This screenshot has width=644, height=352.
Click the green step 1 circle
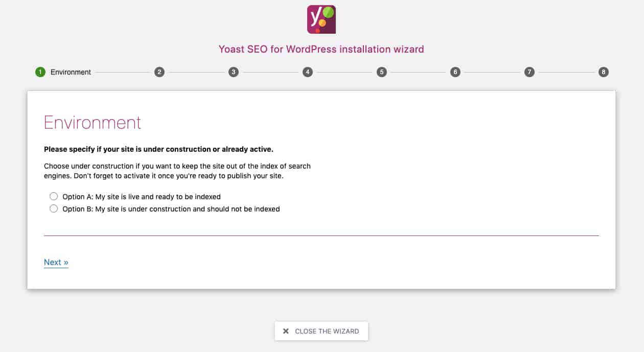[40, 72]
